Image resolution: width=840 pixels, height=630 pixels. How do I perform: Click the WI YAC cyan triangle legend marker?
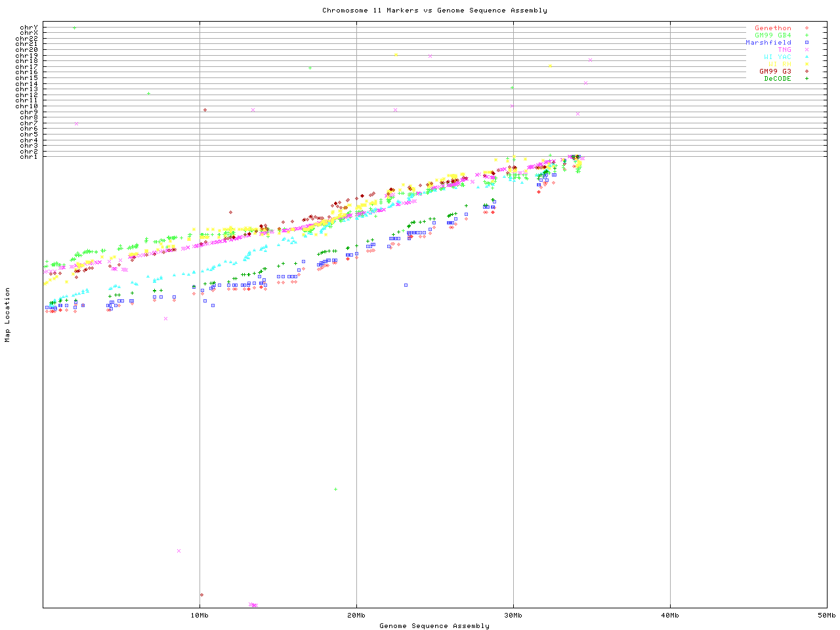[x=807, y=57]
